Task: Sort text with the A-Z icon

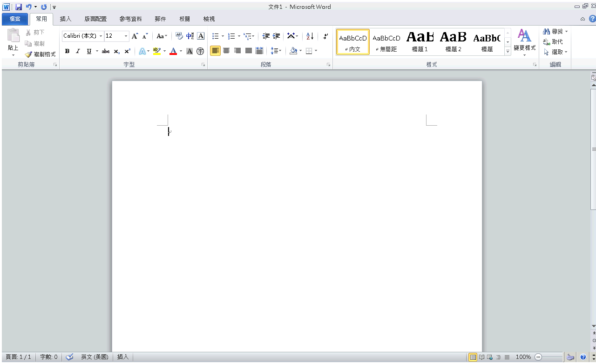Action: (310, 36)
